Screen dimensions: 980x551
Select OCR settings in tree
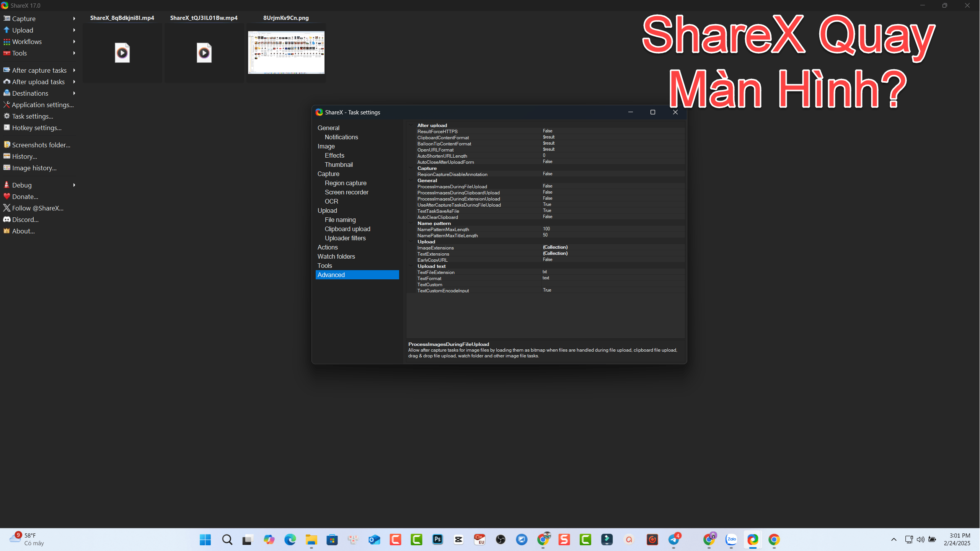click(331, 201)
